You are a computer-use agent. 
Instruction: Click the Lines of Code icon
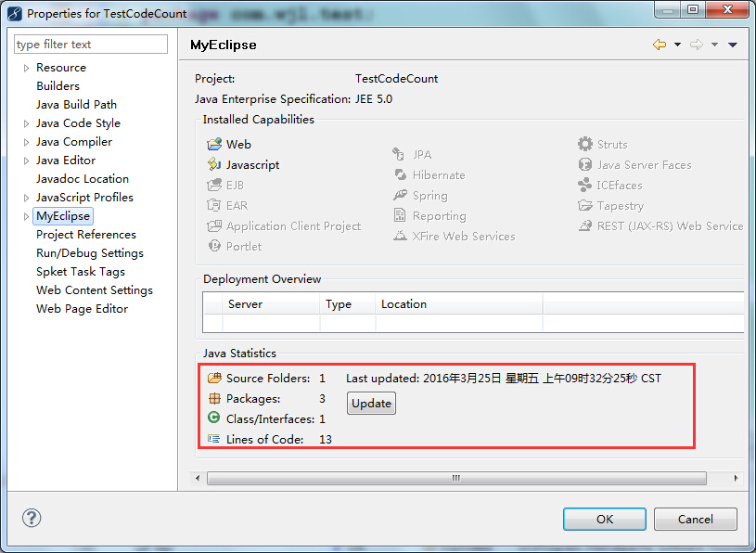(x=213, y=439)
